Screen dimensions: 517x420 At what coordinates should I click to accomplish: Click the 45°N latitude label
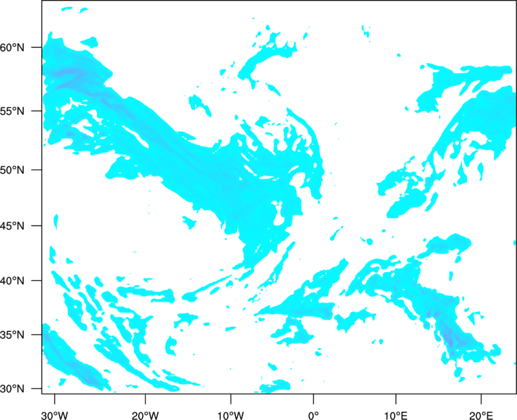(x=12, y=226)
